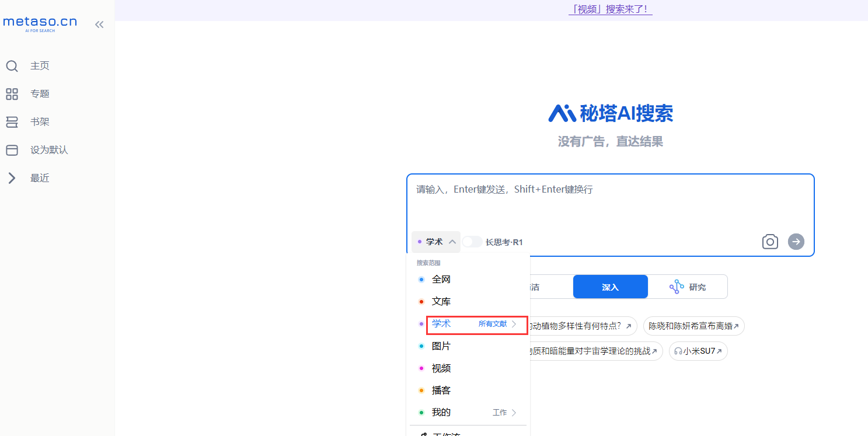Collapse the 学术 search scope dropdown
This screenshot has height=436, width=868.
click(435, 242)
